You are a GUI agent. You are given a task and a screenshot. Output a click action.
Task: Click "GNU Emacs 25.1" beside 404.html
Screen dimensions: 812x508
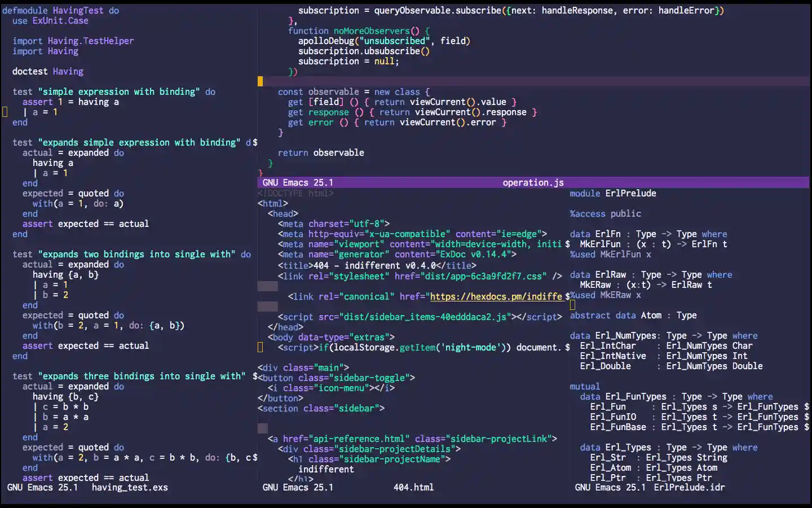(x=298, y=487)
